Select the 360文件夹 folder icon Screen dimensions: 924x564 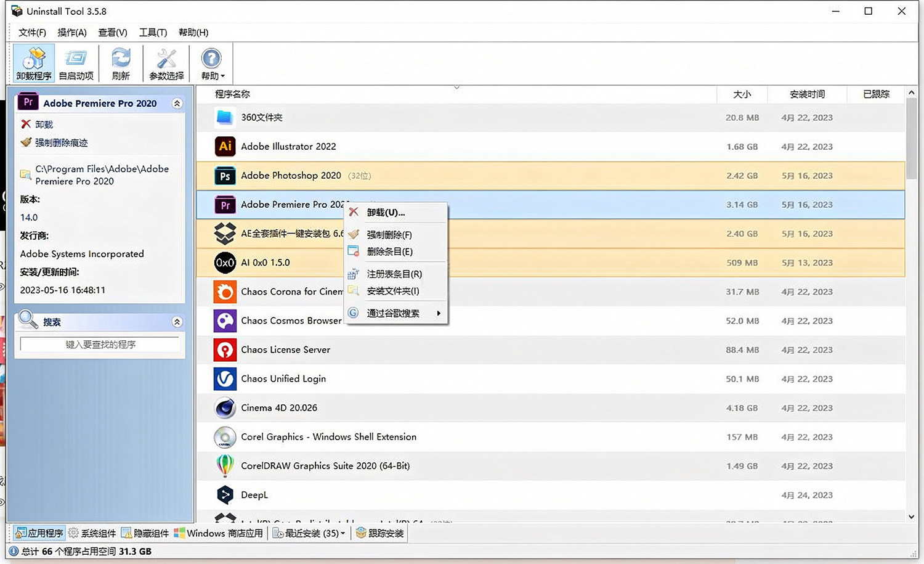225,117
